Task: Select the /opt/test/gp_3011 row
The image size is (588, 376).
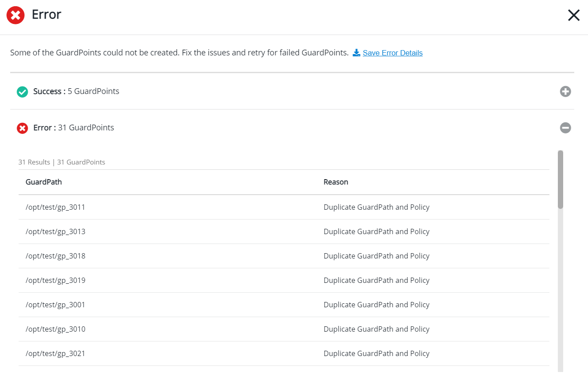Action: pos(55,207)
